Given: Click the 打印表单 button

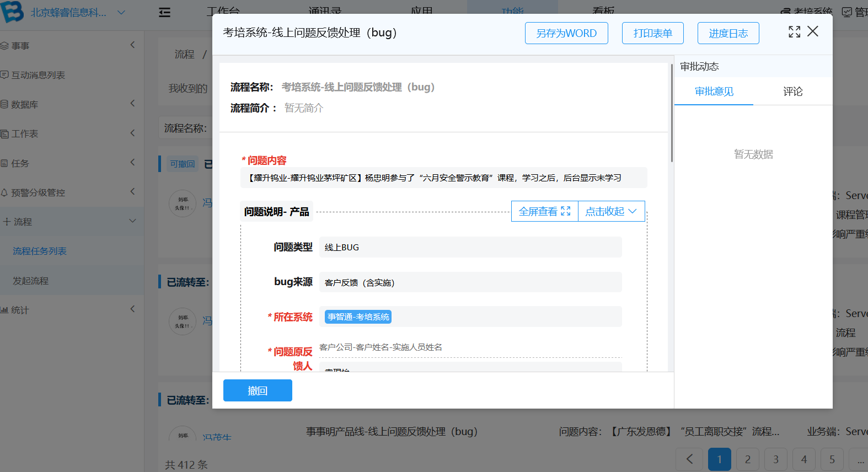Looking at the screenshot, I should (x=652, y=33).
